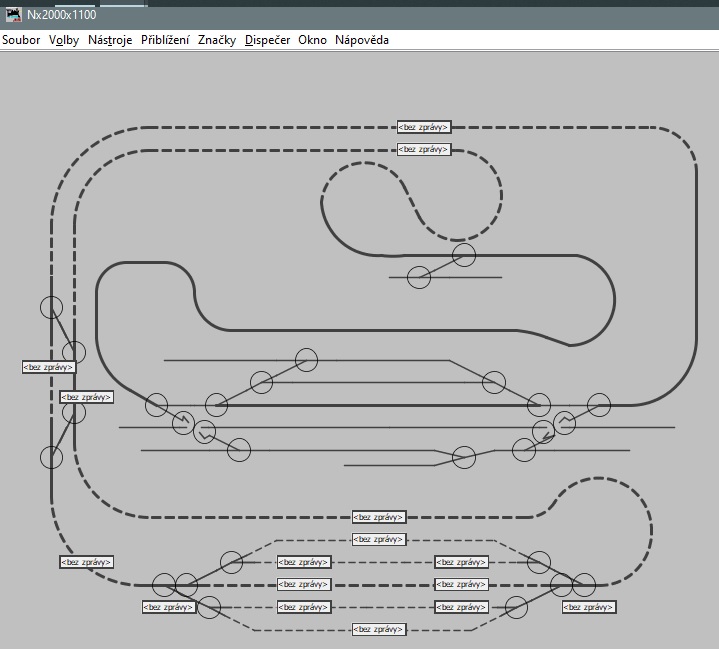Toggle the lowest turnout circle on far-left track

coord(51,457)
